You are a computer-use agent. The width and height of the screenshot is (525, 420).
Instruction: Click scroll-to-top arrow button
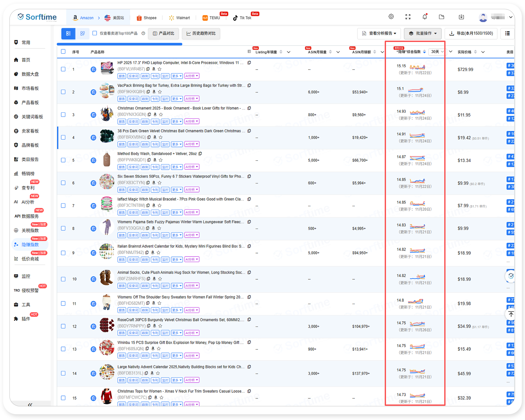coord(511,314)
